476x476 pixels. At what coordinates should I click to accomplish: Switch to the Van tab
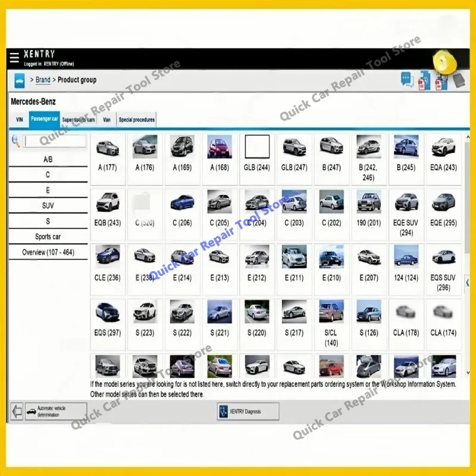click(107, 120)
